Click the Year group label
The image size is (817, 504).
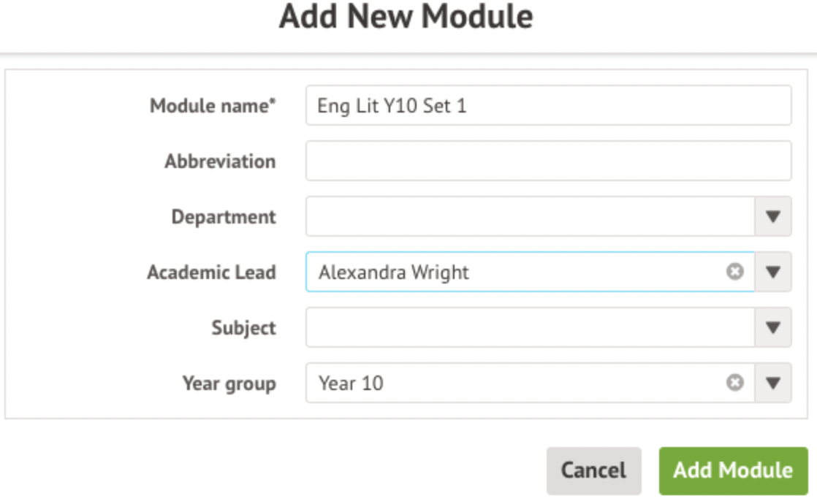(x=229, y=383)
